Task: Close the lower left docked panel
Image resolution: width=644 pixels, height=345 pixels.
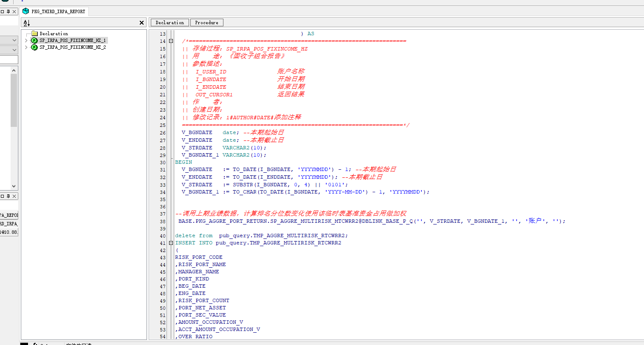Action: click(14, 196)
